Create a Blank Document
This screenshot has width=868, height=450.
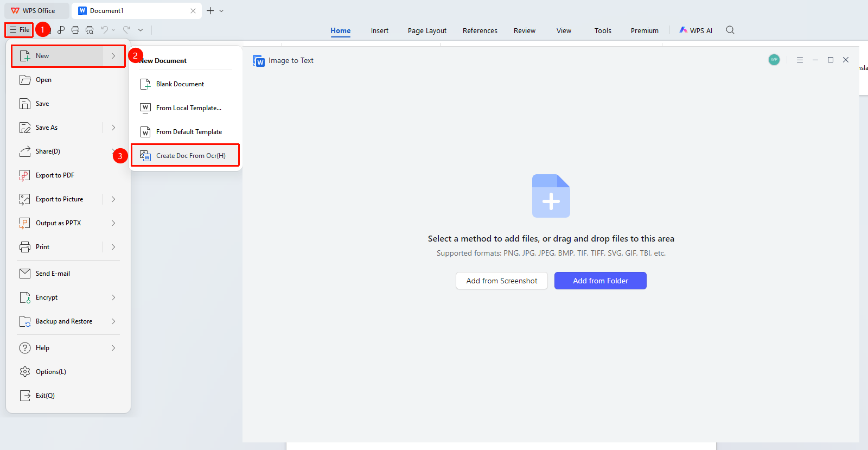click(x=186, y=84)
